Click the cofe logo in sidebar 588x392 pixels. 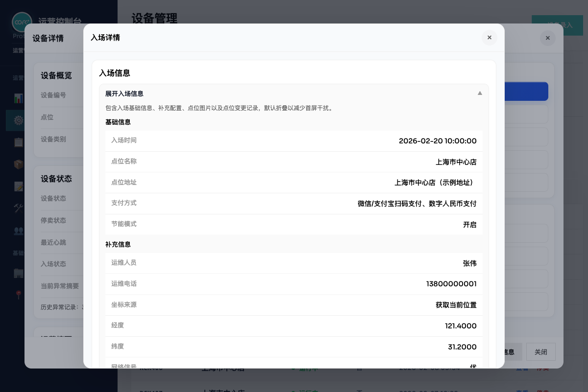22,22
